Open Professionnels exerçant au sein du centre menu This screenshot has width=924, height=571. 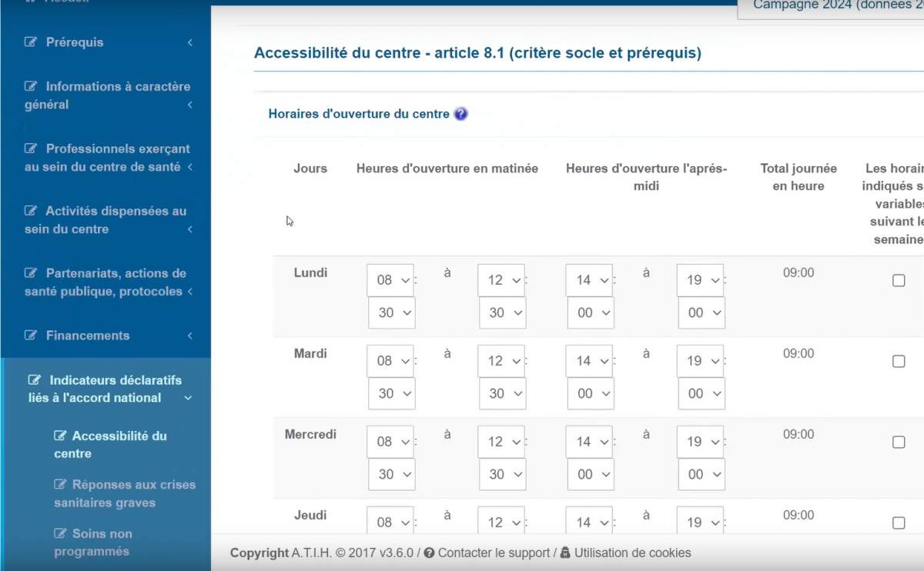[x=108, y=158]
